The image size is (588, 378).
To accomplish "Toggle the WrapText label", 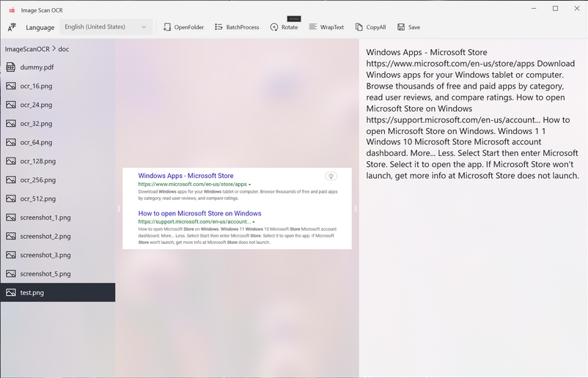I will pyautogui.click(x=332, y=27).
